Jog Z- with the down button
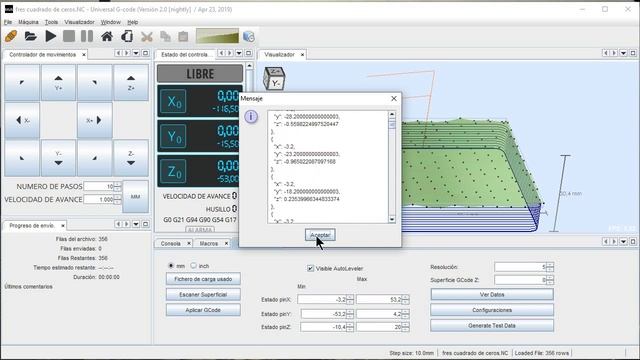 131,158
